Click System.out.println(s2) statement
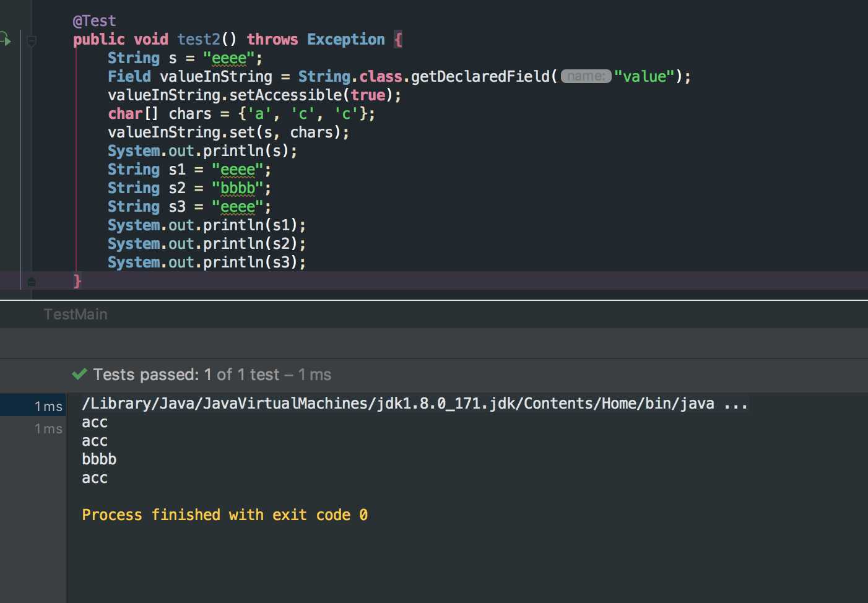868x603 pixels. 207,244
